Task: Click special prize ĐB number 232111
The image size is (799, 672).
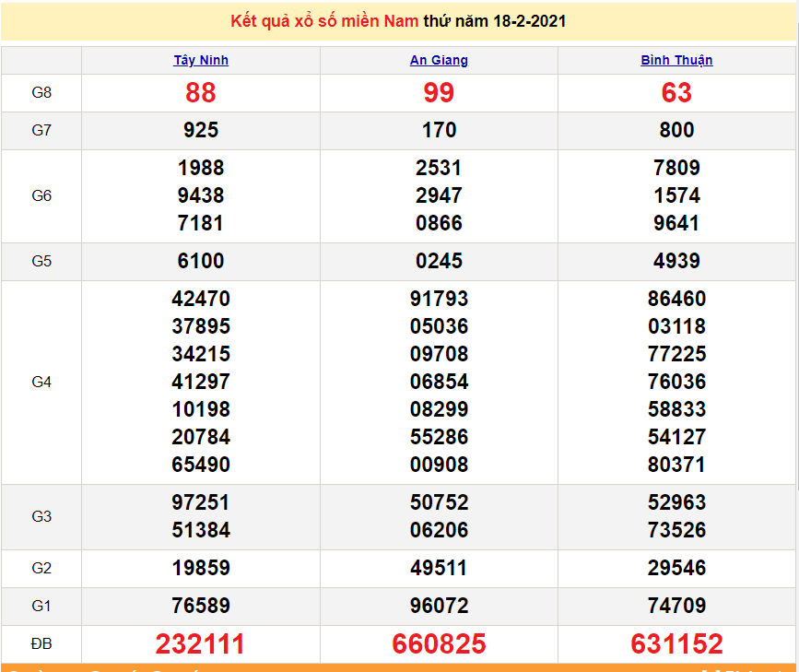Action: (x=201, y=643)
